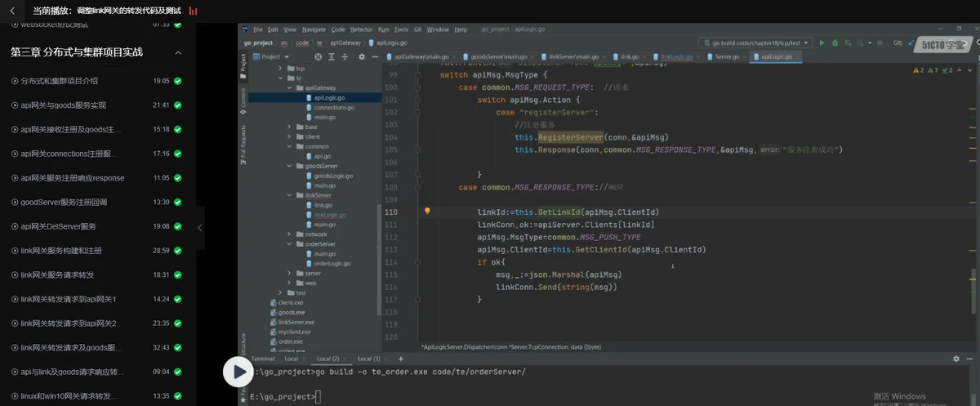The image size is (980, 406).
Task: Click green check beside 分布式和集群项目介绍
Action: (178, 81)
